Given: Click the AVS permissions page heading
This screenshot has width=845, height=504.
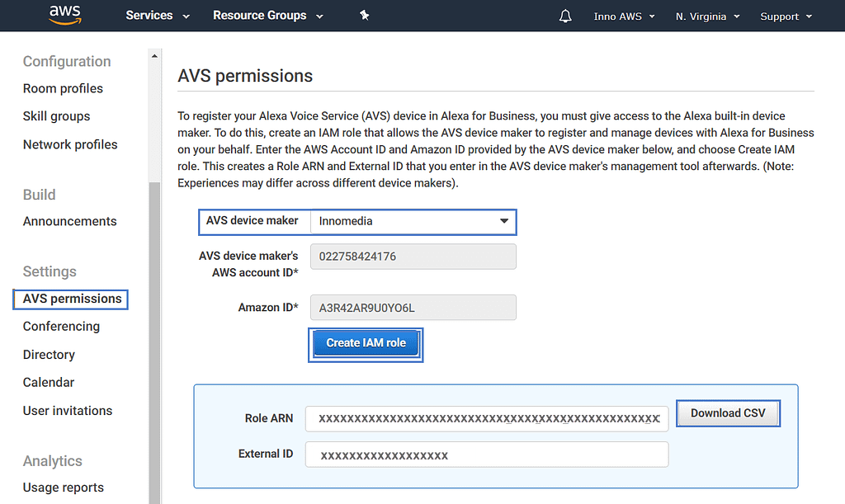Looking at the screenshot, I should (245, 76).
